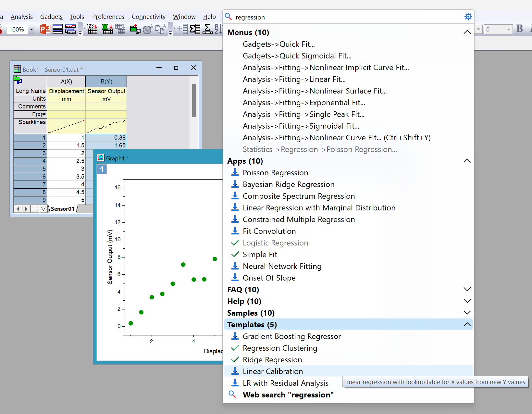
Task: Click the search settings gear icon
Action: 468,17
